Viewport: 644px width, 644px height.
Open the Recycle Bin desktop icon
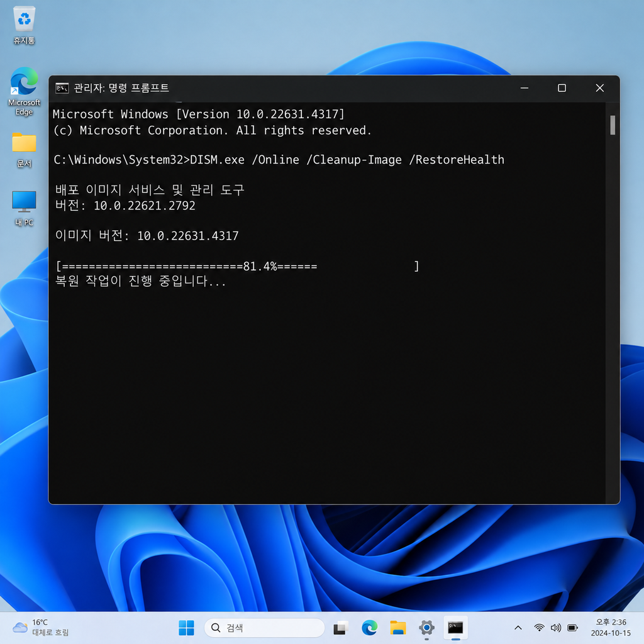(x=25, y=25)
